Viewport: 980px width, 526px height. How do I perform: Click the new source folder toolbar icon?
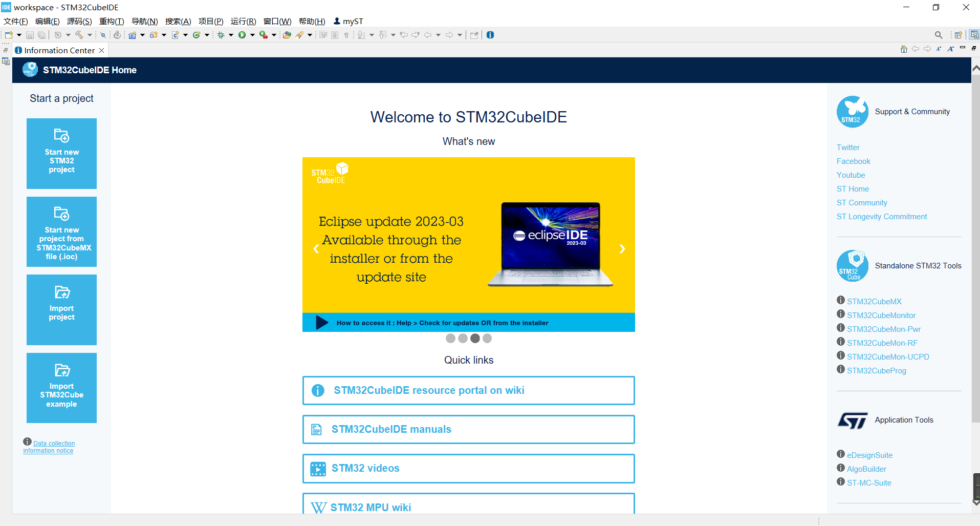[154, 35]
